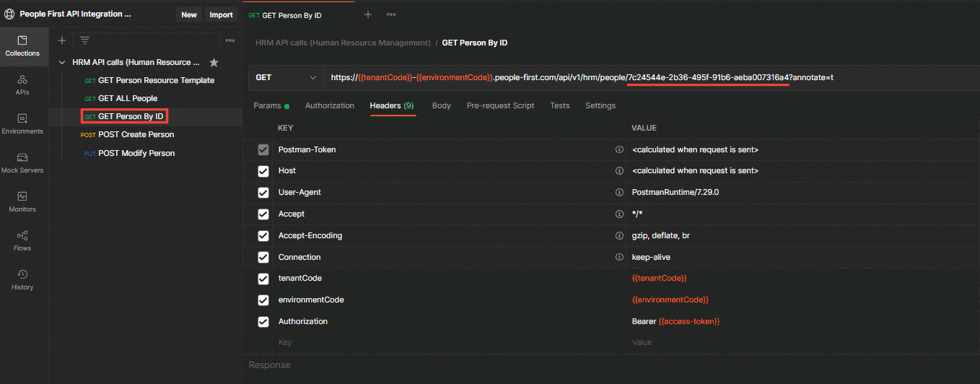Screen dimensions: 980x384
Task: Open the Tests tab
Action: [x=560, y=105]
